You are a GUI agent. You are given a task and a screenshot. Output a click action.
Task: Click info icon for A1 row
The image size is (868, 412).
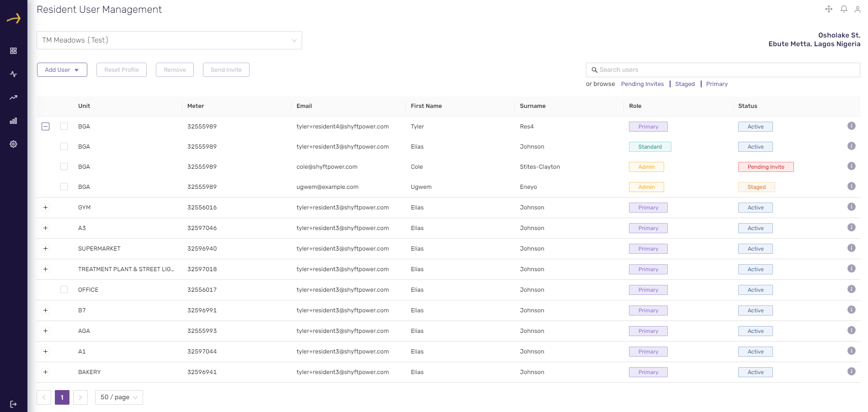coord(852,351)
